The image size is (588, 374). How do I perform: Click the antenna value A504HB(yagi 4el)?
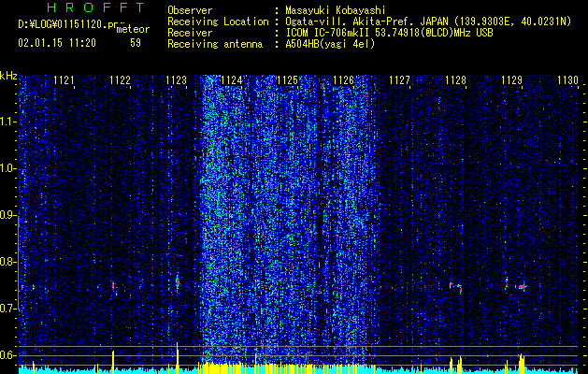pyautogui.click(x=330, y=44)
